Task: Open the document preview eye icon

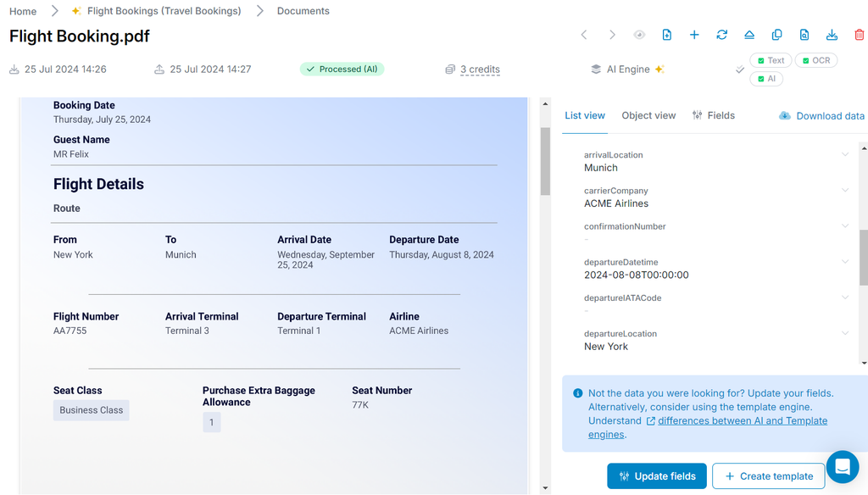Action: tap(639, 35)
